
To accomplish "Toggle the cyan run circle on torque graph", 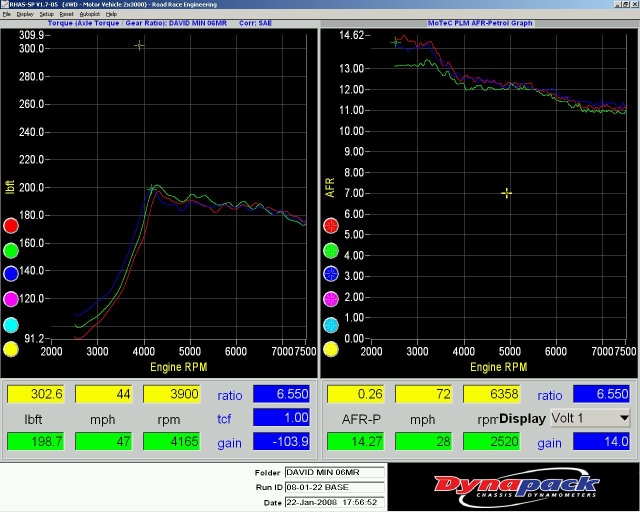I will [11, 324].
